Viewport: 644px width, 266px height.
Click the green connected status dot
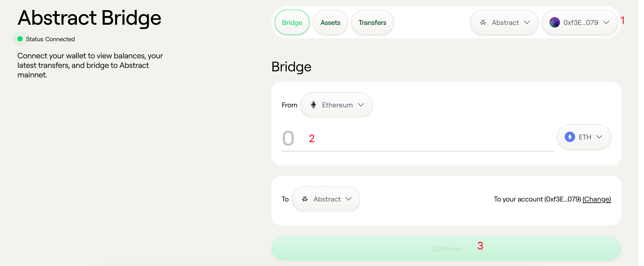click(20, 39)
